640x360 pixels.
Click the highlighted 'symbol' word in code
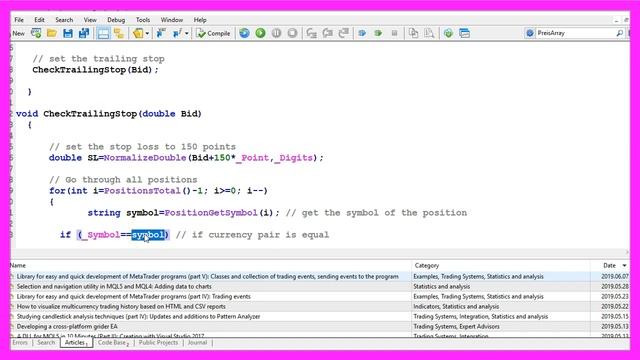pos(148,235)
